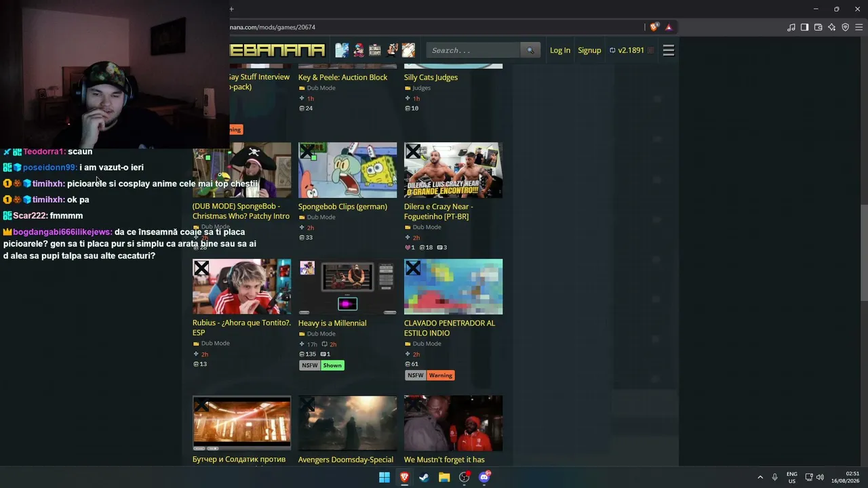Click the We Mustn't forget thumbnail
This screenshot has height=488, width=868.
click(454, 424)
